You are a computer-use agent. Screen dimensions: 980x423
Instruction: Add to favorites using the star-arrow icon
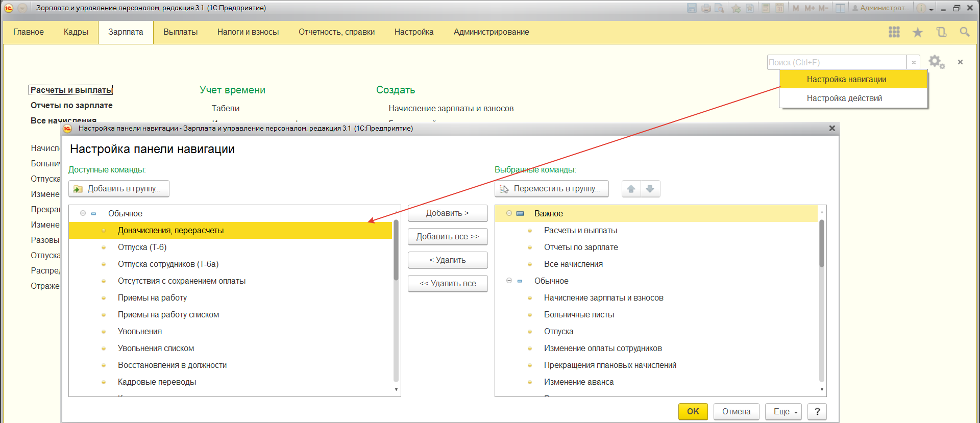(736, 8)
